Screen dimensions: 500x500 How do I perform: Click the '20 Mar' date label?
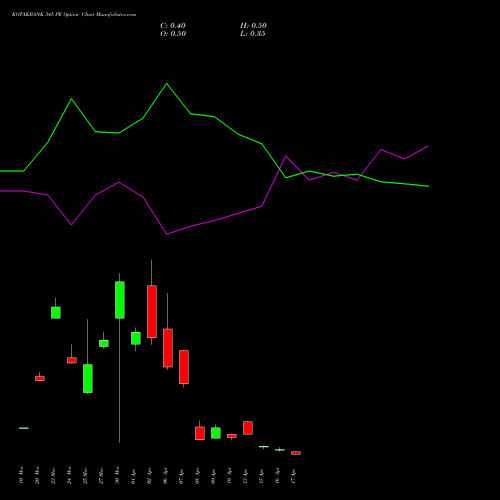(x=37, y=475)
